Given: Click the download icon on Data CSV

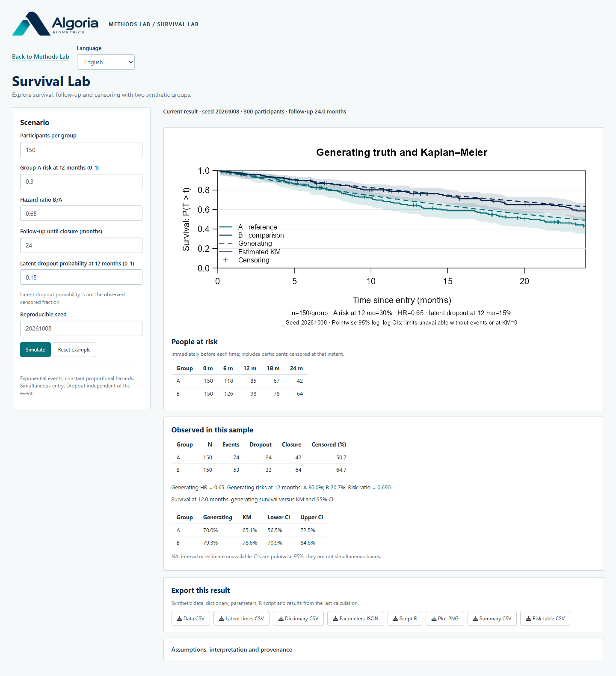Looking at the screenshot, I should pos(180,619).
